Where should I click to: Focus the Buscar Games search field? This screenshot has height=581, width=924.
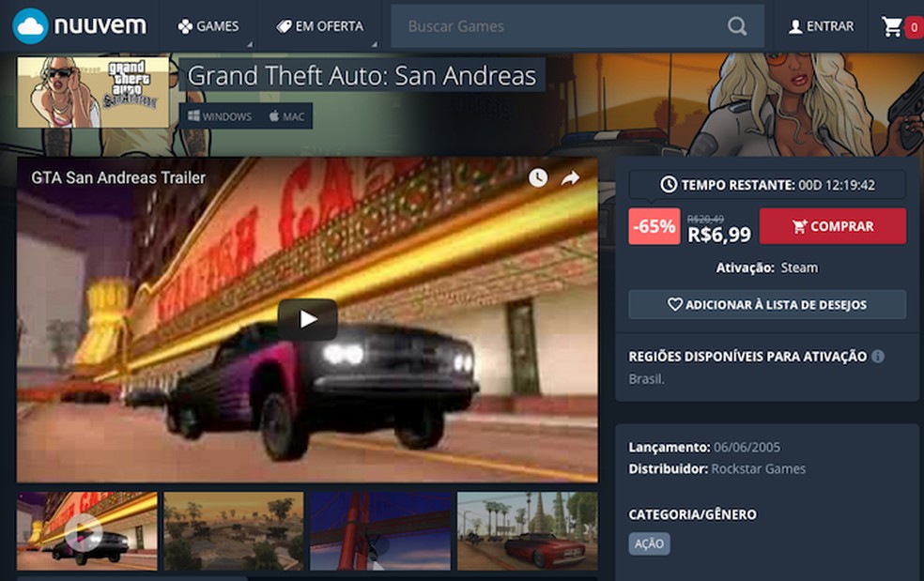pyautogui.click(x=577, y=26)
